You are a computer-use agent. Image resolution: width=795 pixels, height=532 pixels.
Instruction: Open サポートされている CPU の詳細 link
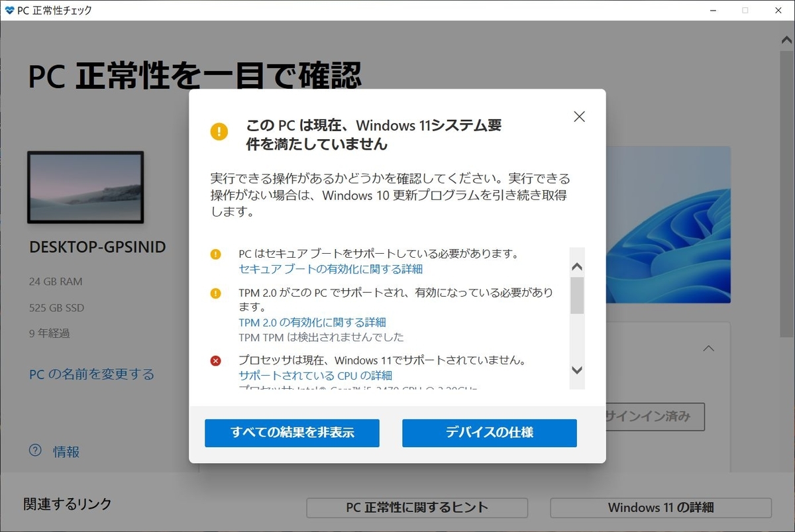[x=315, y=376]
